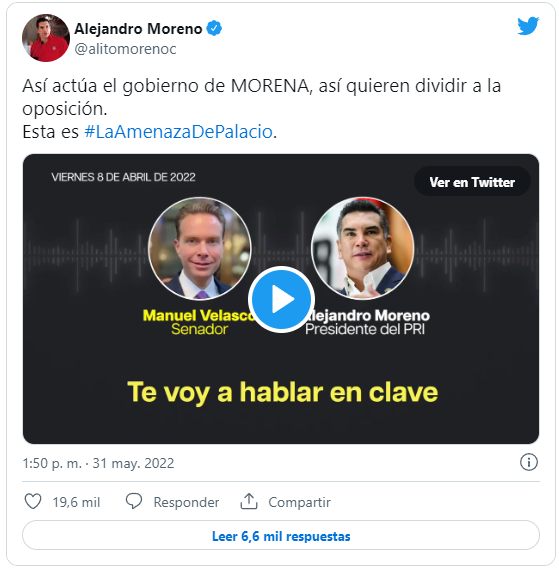Viewport: 559px width, 568px height.
Task: Open Leer 6,6 mil respuestas
Action: click(281, 536)
